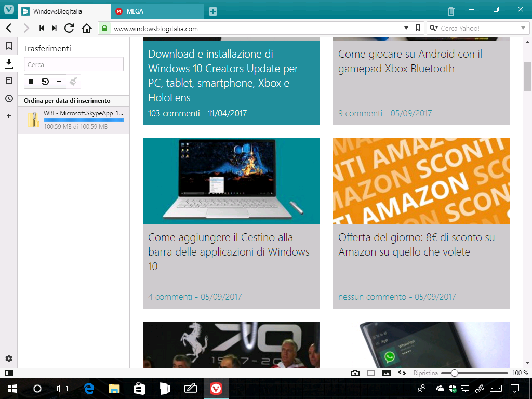Screen dimensions: 532x399
Task: Go to the home page
Action: coord(87,28)
